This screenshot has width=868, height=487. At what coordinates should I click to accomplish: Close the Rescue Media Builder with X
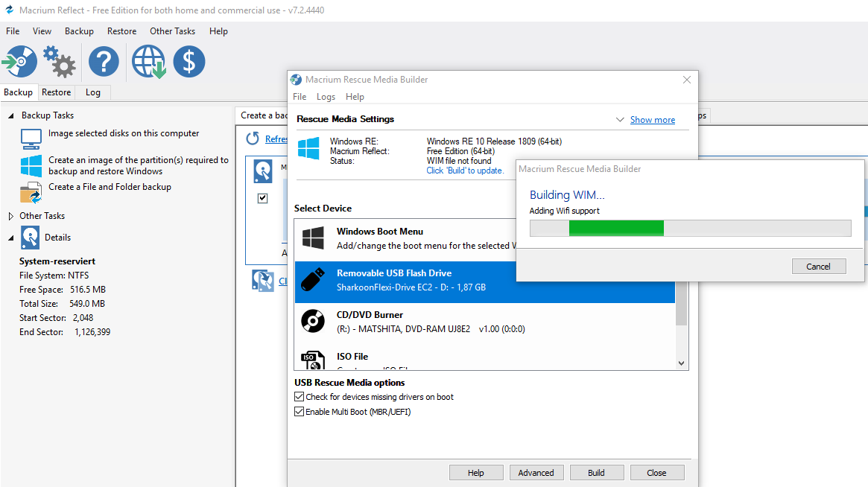point(686,80)
